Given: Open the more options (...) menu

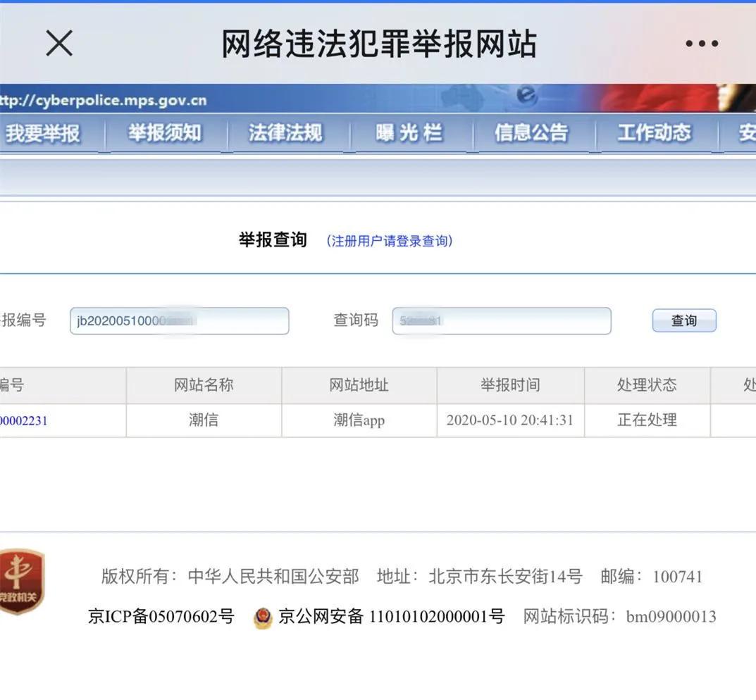Looking at the screenshot, I should (x=701, y=44).
